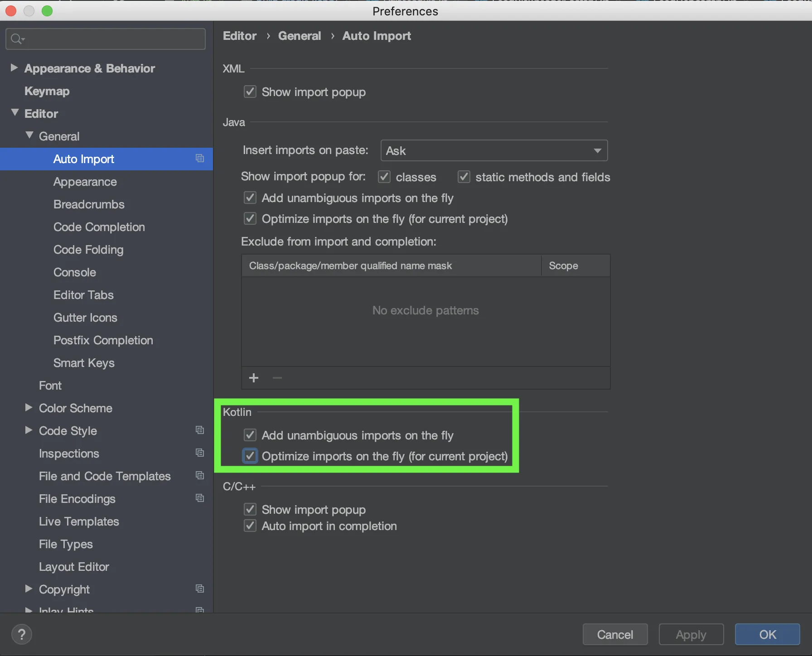The height and width of the screenshot is (656, 812).
Task: Click the project-level icon next to Auto Import
Action: tap(200, 159)
